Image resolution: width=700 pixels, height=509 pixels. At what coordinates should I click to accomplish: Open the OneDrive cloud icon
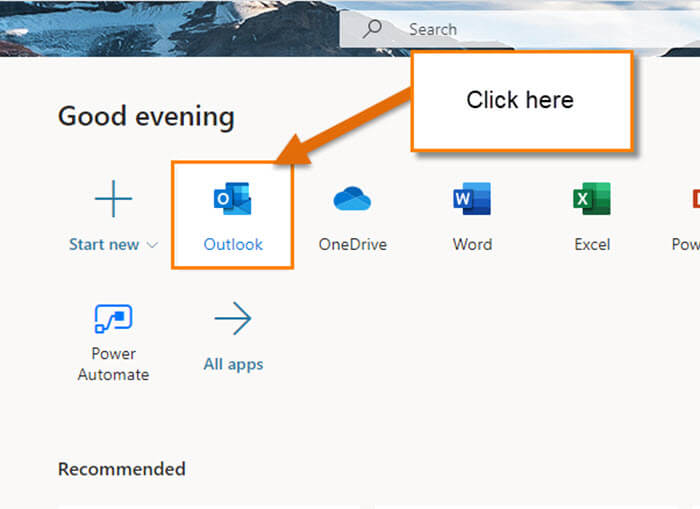click(x=352, y=199)
